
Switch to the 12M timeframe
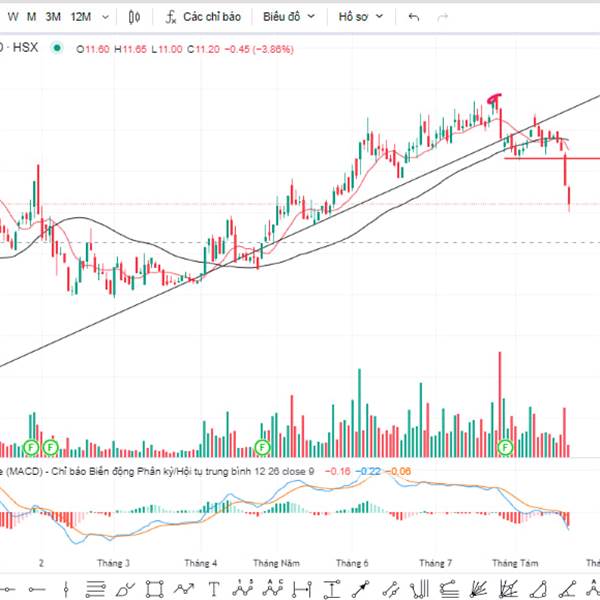click(x=81, y=17)
